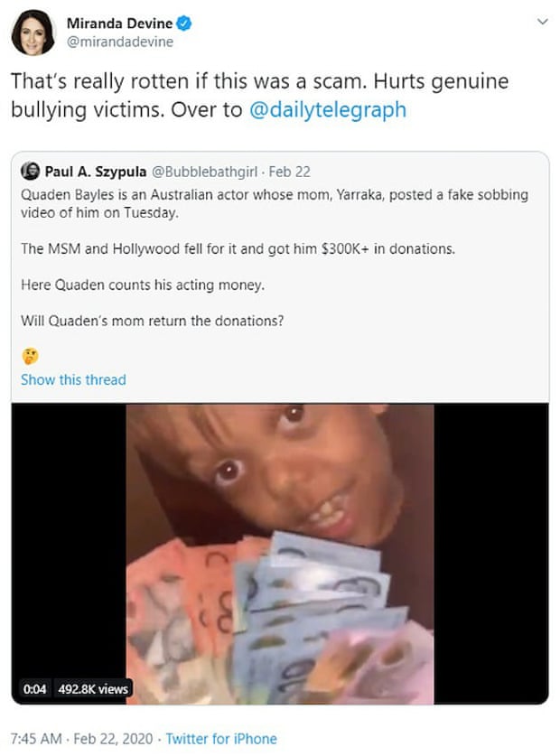Click the blue verified badge

click(184, 23)
